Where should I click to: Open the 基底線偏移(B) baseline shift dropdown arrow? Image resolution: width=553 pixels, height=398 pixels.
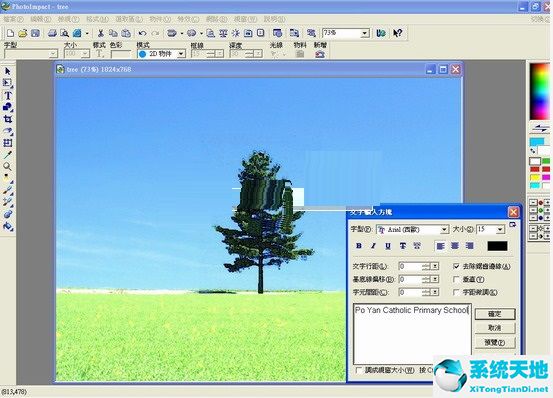pos(436,279)
